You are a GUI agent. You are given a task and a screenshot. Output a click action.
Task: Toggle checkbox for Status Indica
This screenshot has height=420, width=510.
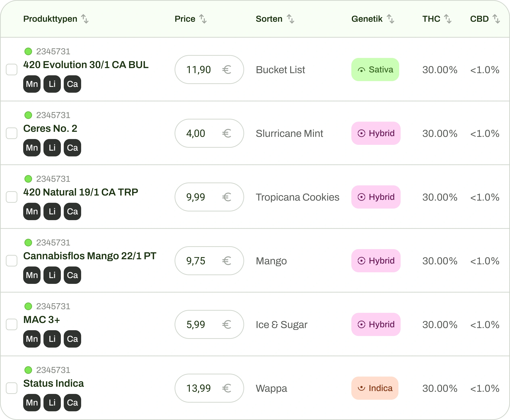[x=12, y=388]
